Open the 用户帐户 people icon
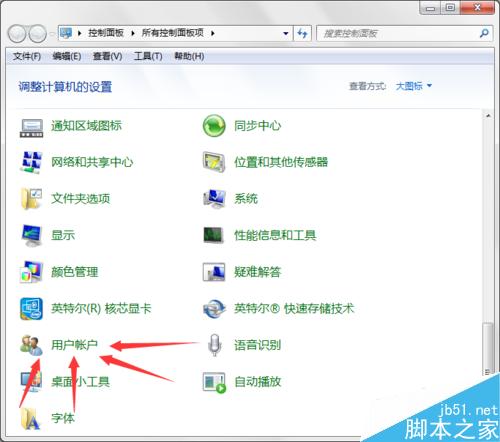 [31, 345]
